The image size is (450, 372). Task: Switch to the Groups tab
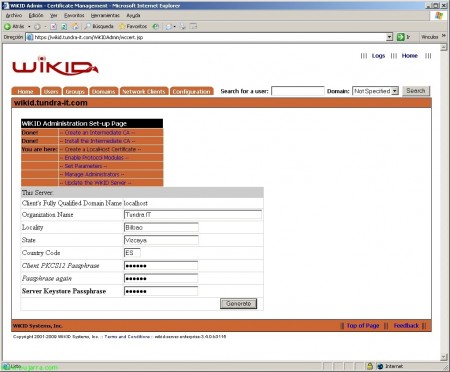point(75,91)
